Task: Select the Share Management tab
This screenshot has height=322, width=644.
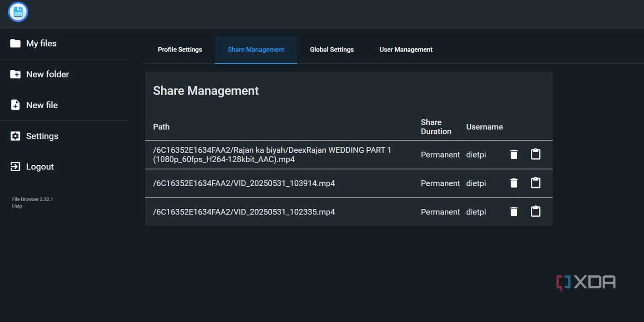Action: pyautogui.click(x=256, y=50)
